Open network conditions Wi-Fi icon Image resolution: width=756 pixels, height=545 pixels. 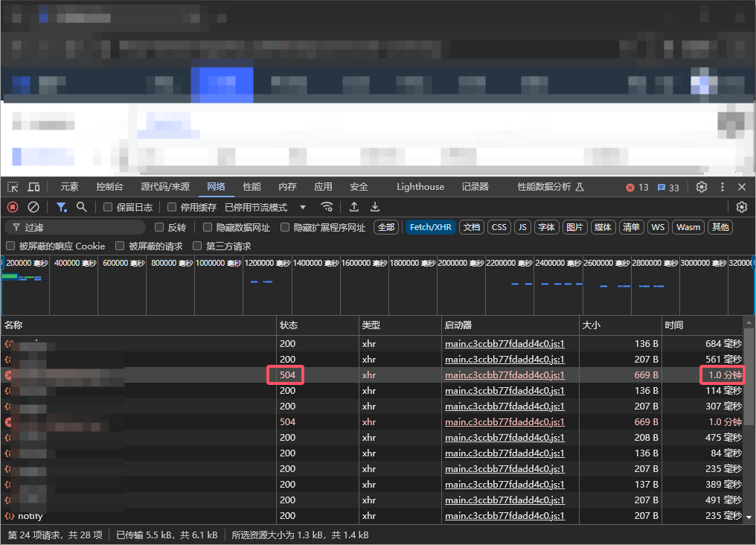[327, 207]
